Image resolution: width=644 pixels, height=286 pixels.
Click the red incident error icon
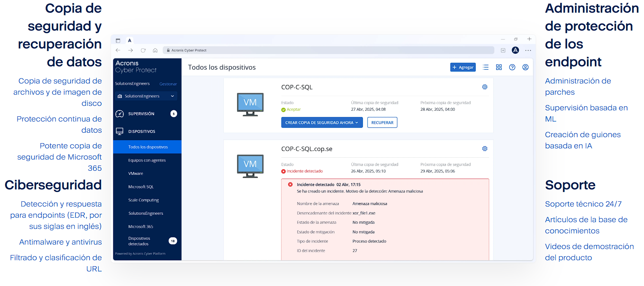(290, 185)
